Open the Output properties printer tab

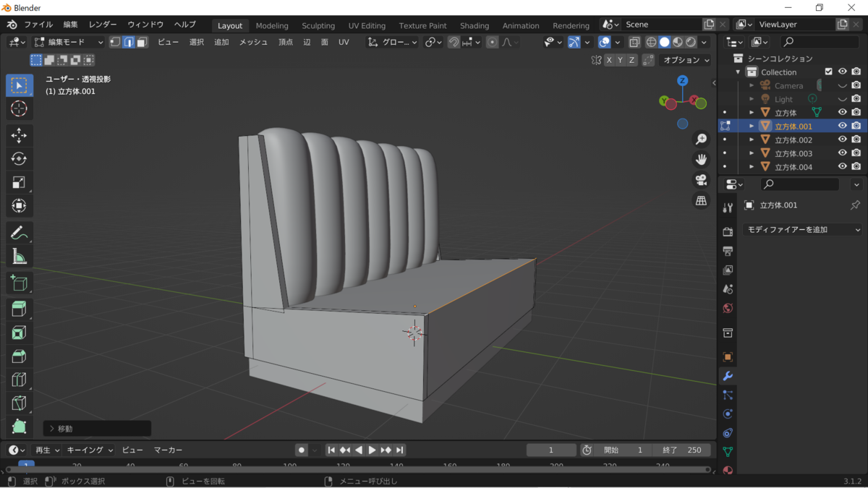click(x=728, y=251)
